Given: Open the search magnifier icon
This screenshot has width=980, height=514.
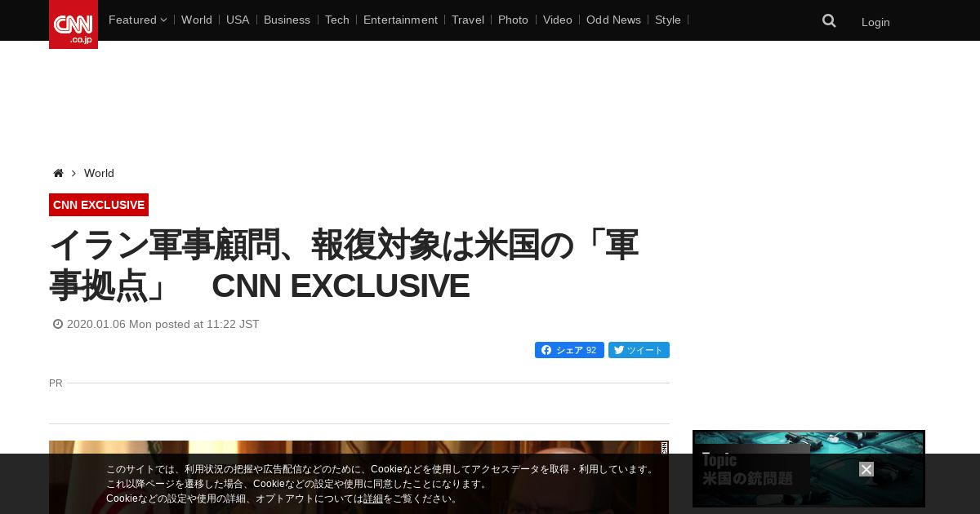Looking at the screenshot, I should coord(829,20).
